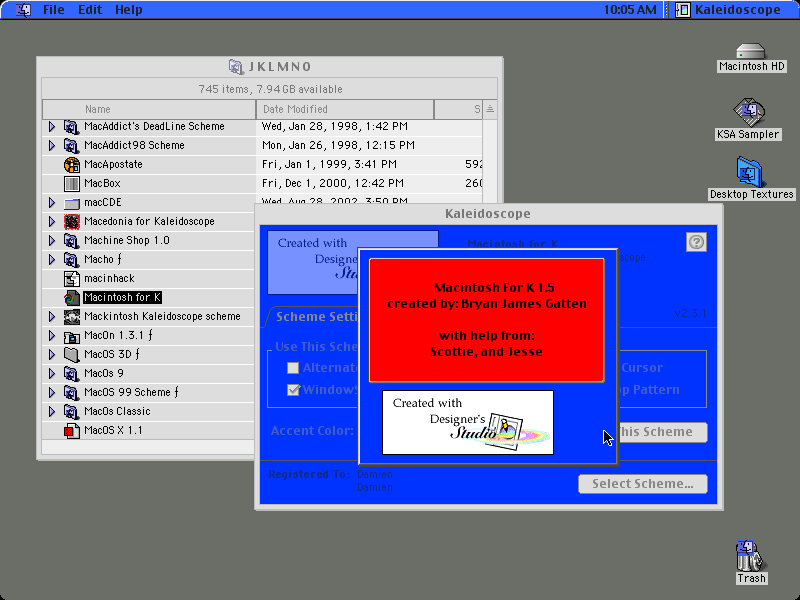The height and width of the screenshot is (600, 800).
Task: Click the MacOn 1.3.1 ƒ folder icon
Action: click(x=71, y=335)
